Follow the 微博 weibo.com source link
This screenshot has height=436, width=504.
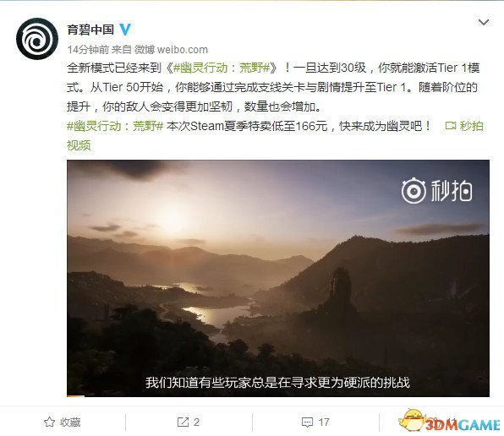[171, 50]
